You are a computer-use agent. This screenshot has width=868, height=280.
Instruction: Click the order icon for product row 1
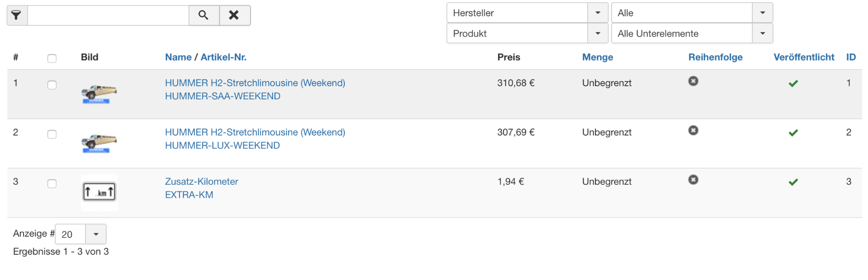click(693, 81)
